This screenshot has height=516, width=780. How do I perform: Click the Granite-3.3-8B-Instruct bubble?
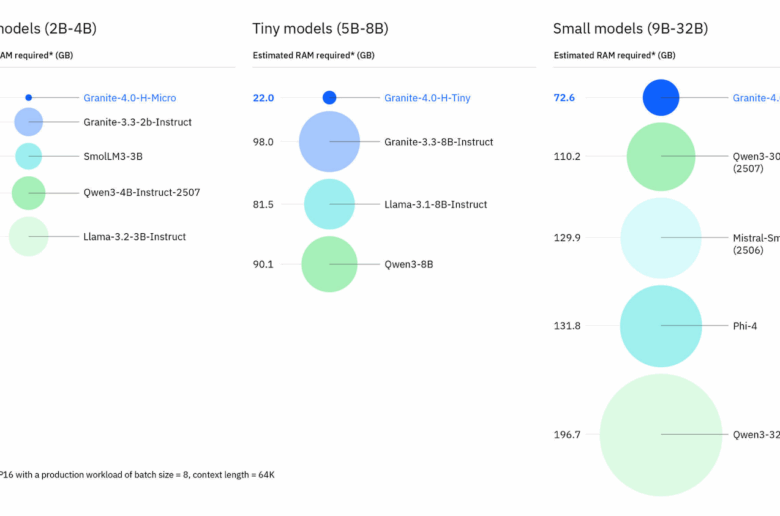pyautogui.click(x=329, y=142)
